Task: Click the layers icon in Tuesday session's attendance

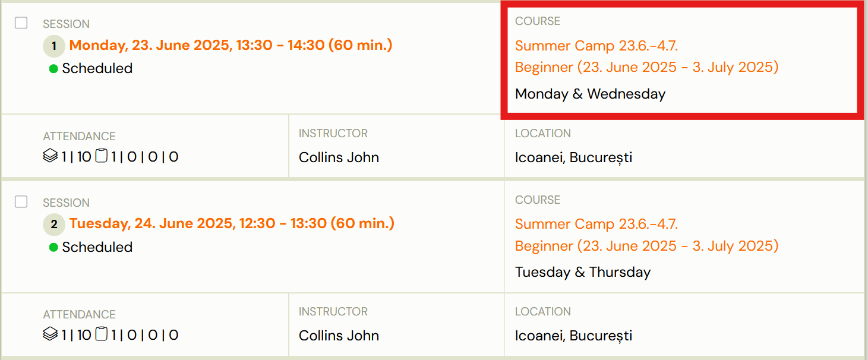Action: [x=50, y=335]
